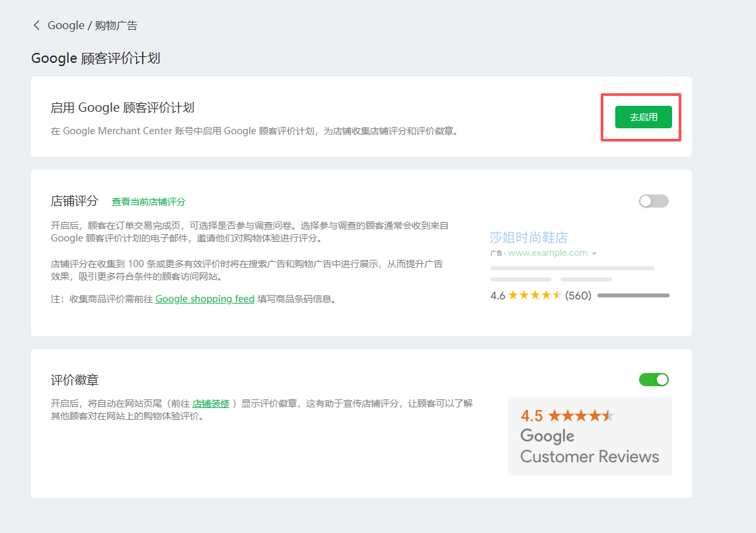Enable the 店铺评分 toggle switch
756x533 pixels.
pos(654,201)
